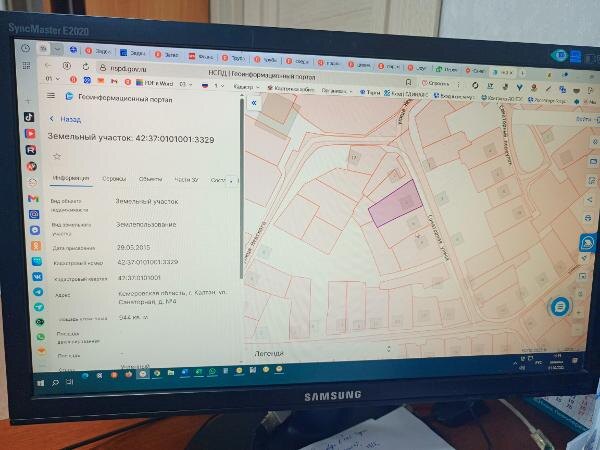Expand the 01 bookmarks folder dropdown
Screen dimensions: 600x450
53,78
